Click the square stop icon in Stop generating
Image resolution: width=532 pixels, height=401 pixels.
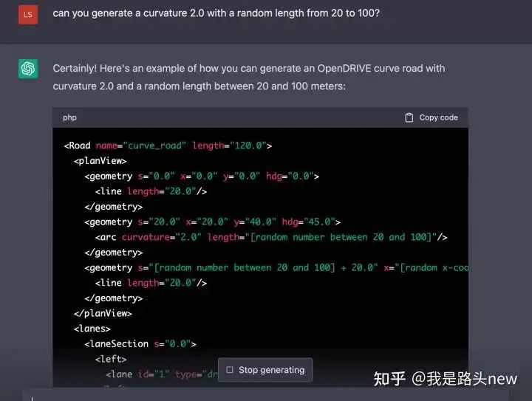pos(230,370)
